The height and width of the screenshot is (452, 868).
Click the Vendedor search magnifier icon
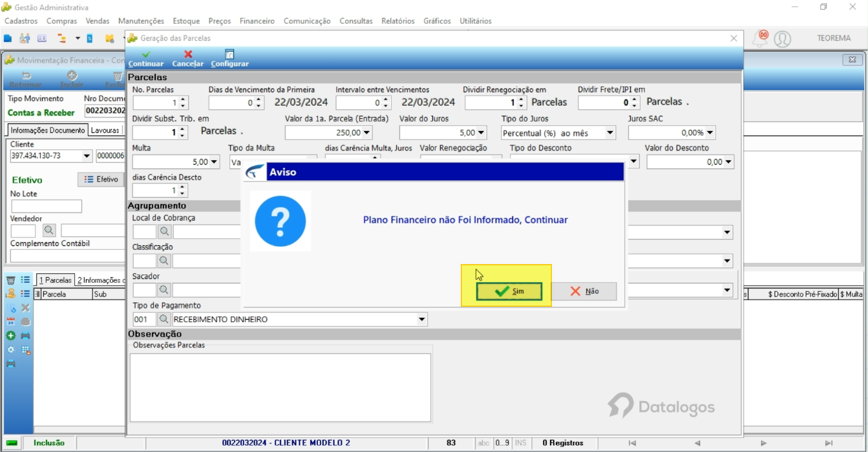(50, 230)
